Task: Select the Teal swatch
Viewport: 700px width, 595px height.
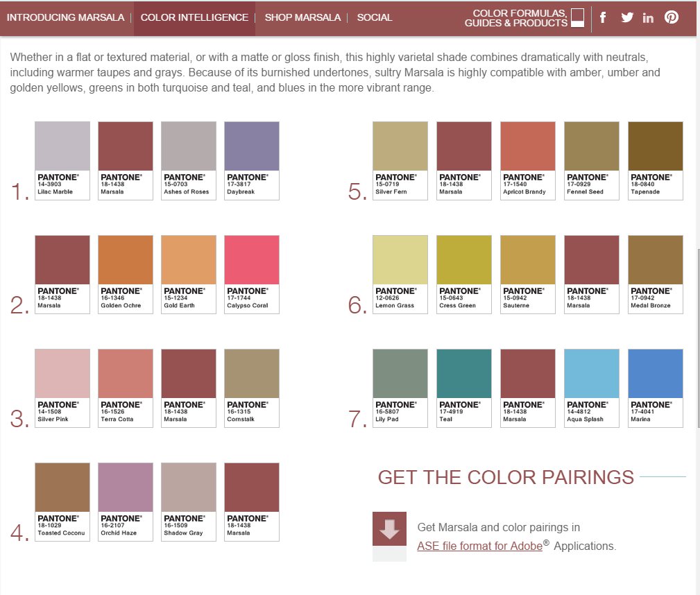Action: pos(464,388)
